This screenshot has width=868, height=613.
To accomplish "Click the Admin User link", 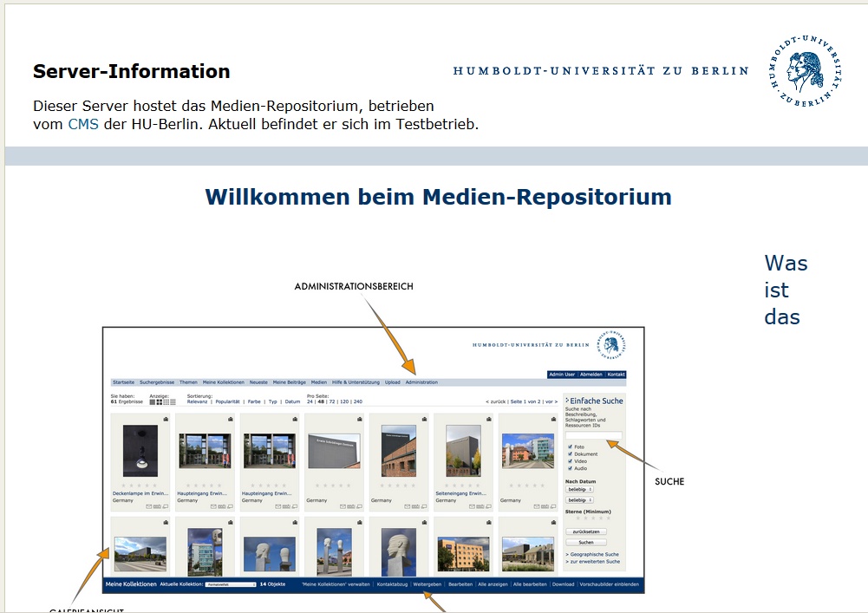I will click(x=562, y=375).
